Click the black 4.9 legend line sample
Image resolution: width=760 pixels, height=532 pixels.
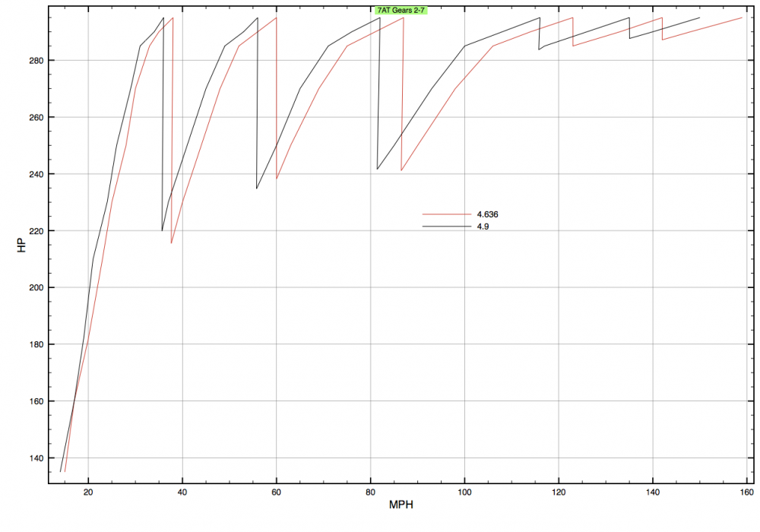(x=446, y=226)
